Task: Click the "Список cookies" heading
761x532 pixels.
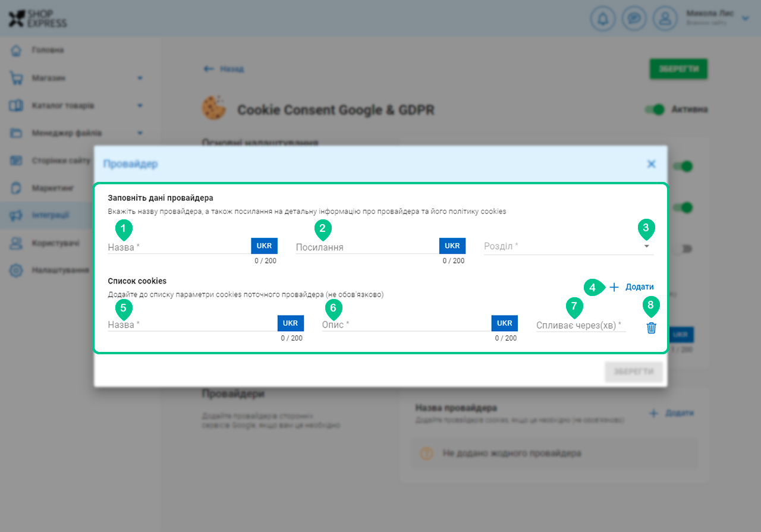Action: click(137, 281)
